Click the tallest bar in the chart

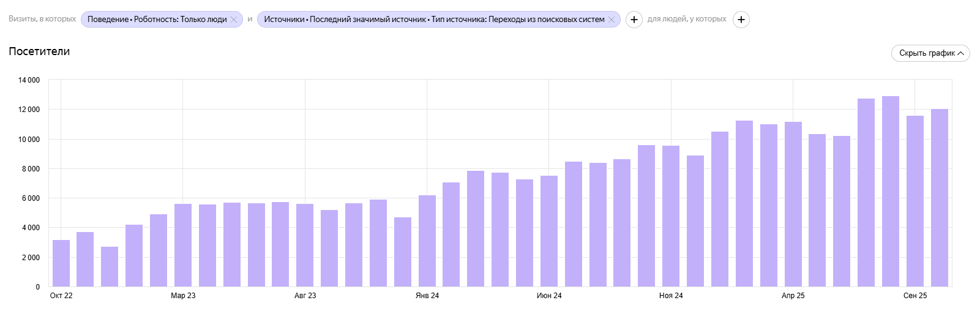tap(891, 191)
